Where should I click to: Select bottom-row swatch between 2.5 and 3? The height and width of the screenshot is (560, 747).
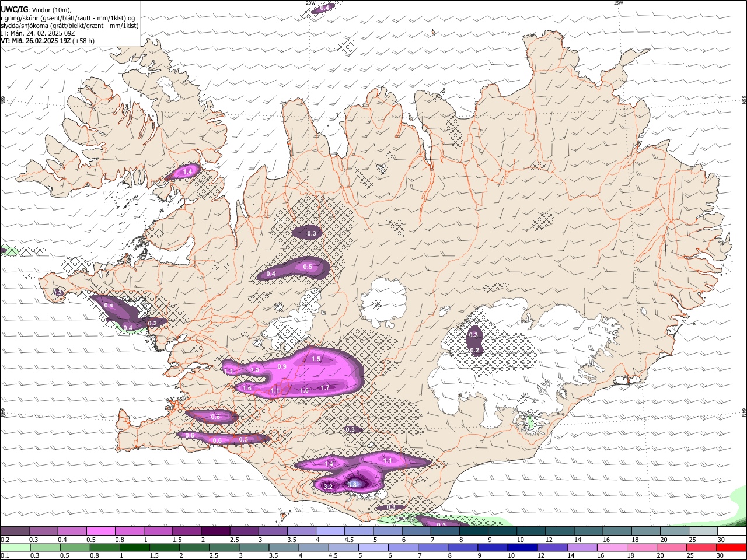pos(224,547)
